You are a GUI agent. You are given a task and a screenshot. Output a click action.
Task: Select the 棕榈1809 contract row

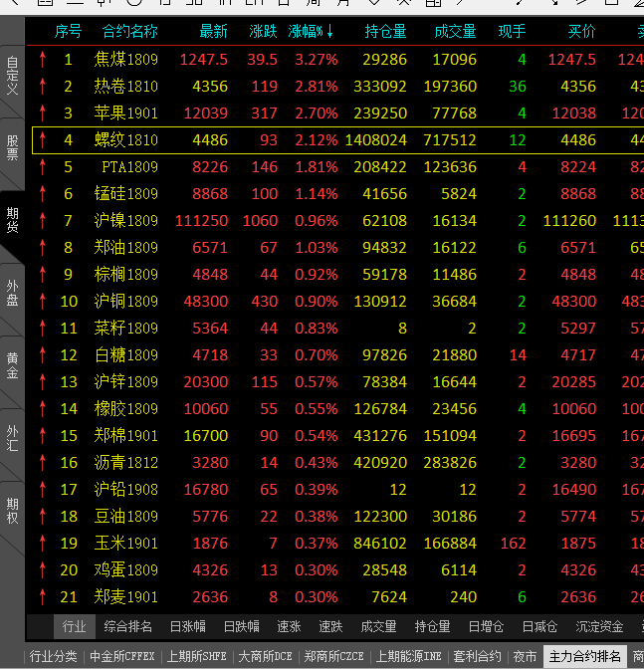click(337, 275)
